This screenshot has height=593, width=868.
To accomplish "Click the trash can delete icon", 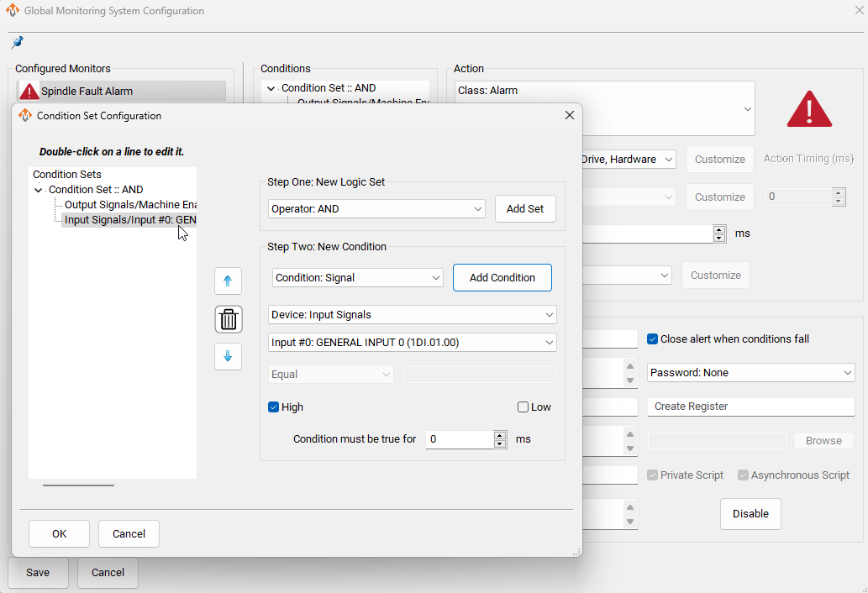I will click(228, 319).
